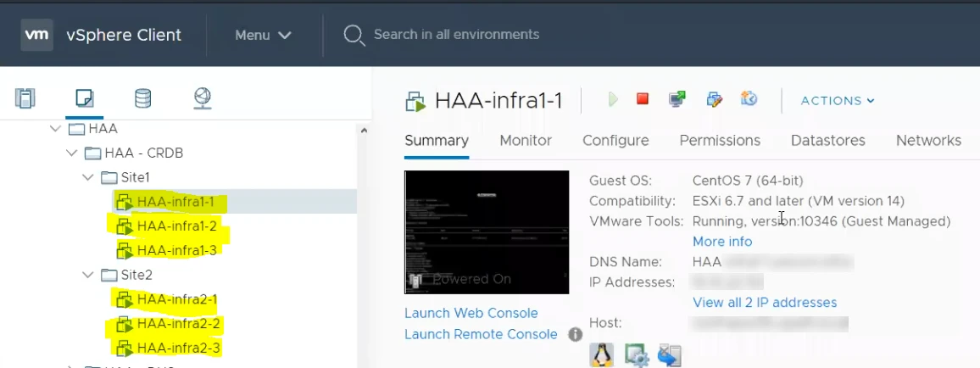
Task: Click the Edit Settings icon
Action: (x=715, y=98)
